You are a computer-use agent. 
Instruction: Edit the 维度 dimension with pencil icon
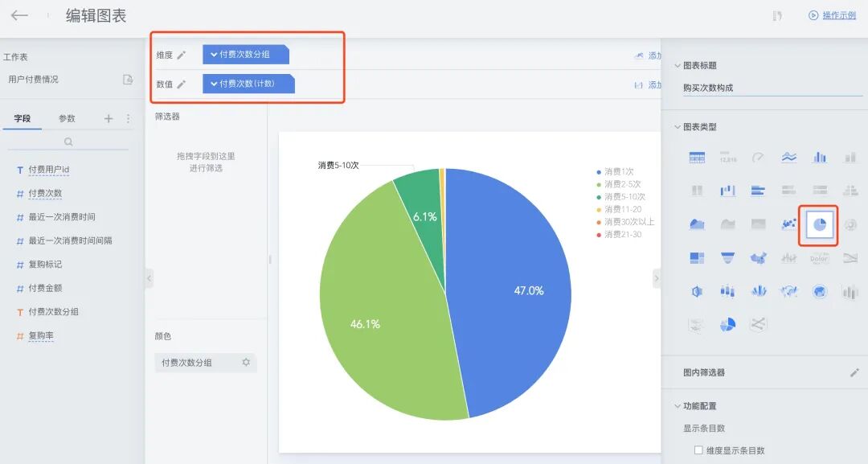pos(181,55)
